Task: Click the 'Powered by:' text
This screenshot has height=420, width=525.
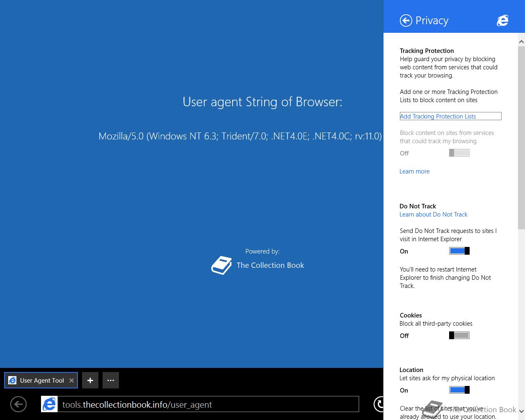Action: (262, 251)
